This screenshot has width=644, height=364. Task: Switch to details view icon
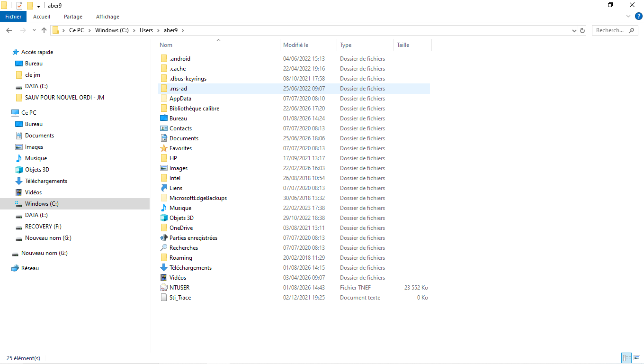626,358
